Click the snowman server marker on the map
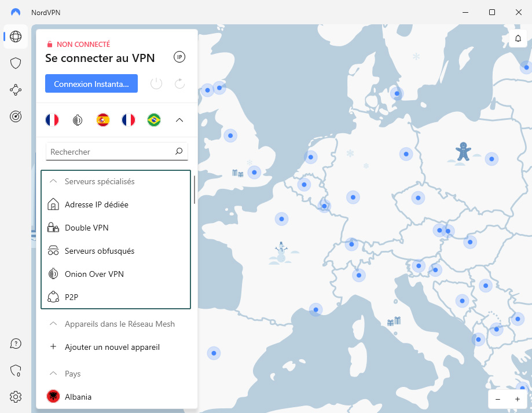 (x=281, y=252)
